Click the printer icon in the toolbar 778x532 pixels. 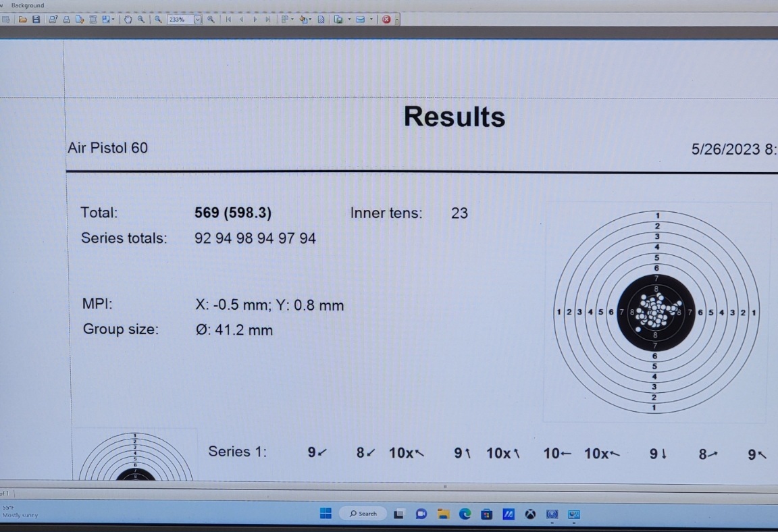pos(66,20)
